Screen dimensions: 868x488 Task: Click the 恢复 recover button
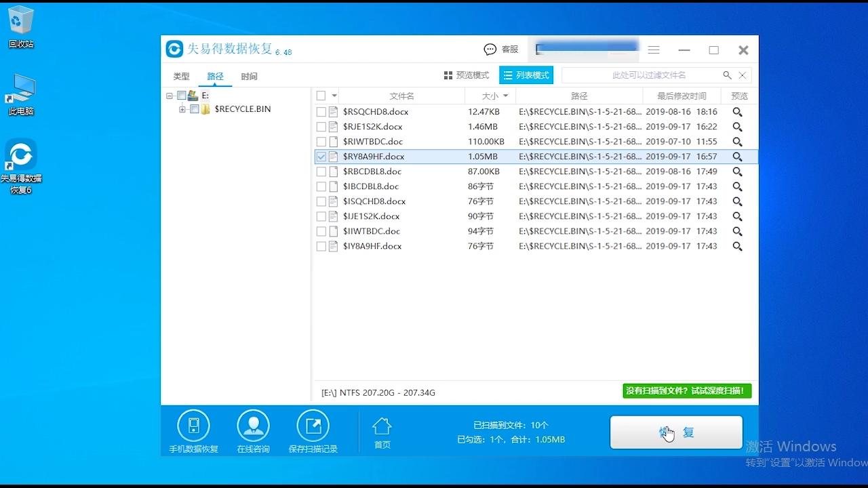tap(675, 432)
